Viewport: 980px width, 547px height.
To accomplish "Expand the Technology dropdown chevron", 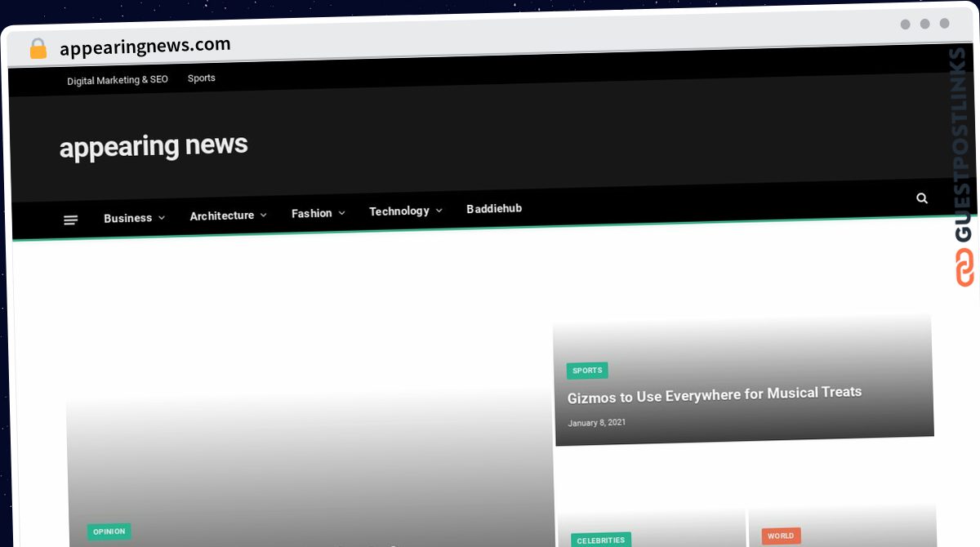I will tap(439, 211).
